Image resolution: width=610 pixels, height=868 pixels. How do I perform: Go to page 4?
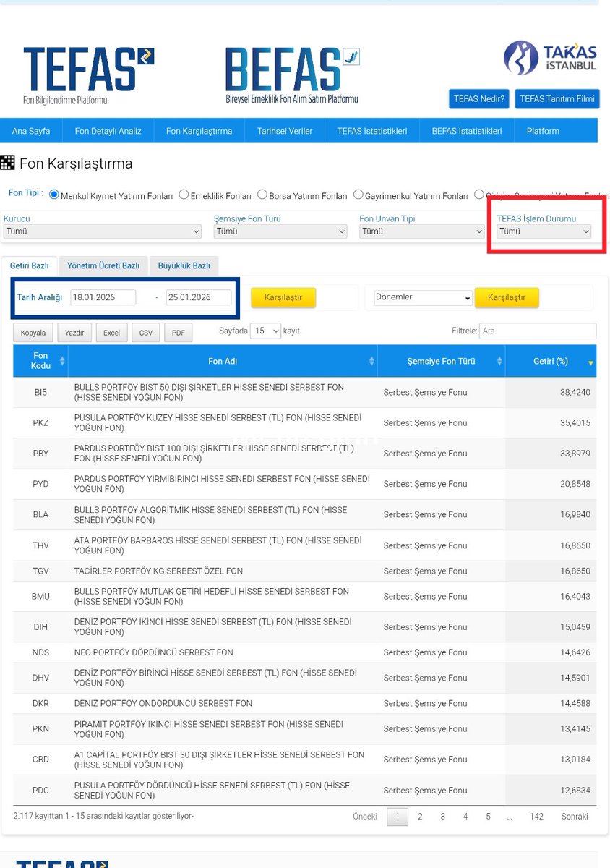[465, 817]
